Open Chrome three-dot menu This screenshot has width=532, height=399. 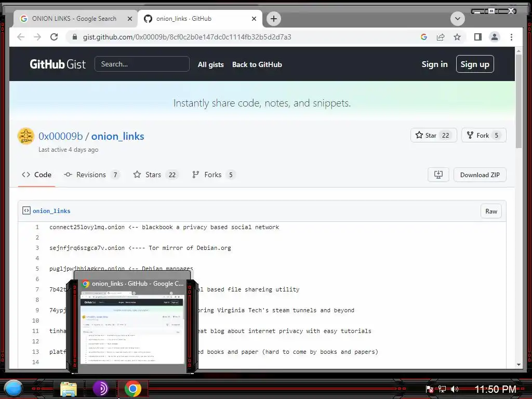tap(511, 37)
